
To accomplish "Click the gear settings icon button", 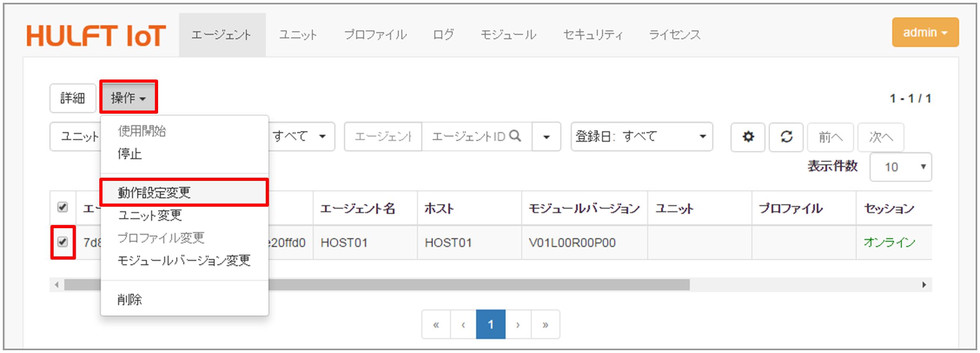I will coord(748,137).
